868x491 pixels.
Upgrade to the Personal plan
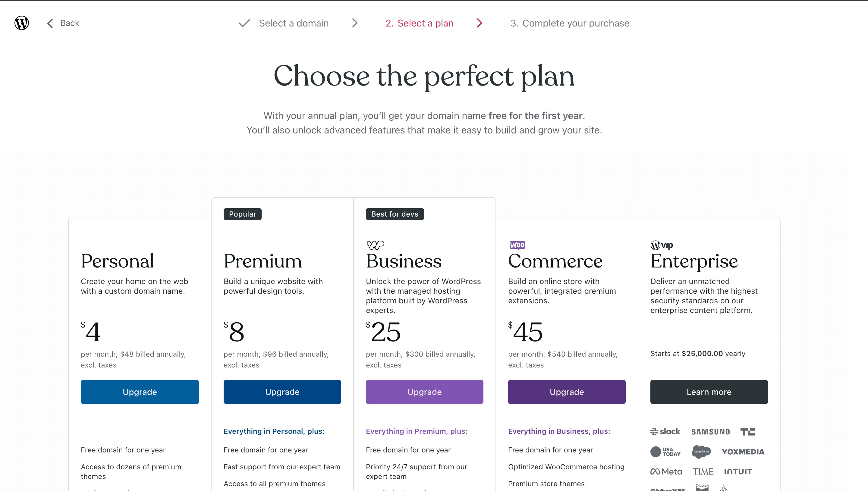click(x=140, y=392)
